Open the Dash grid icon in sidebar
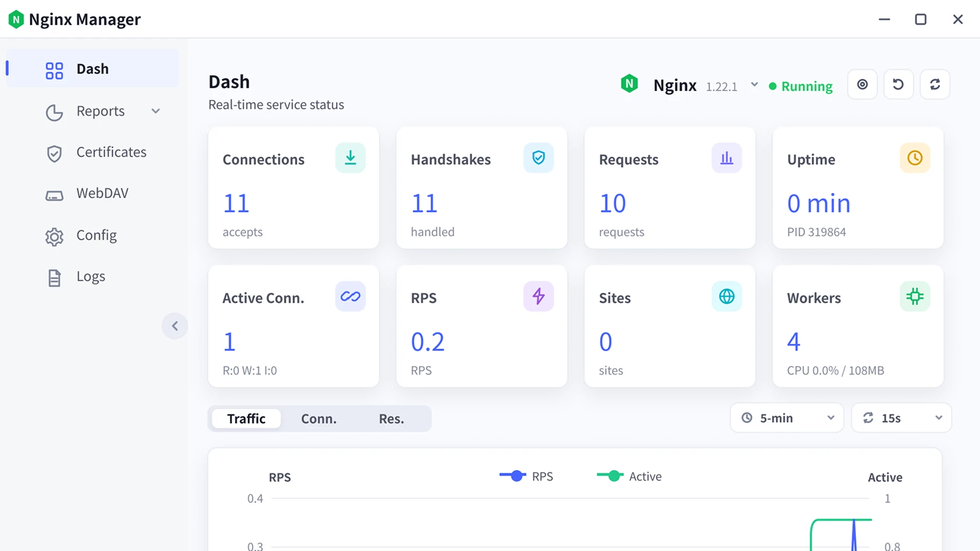This screenshot has width=980, height=551. click(54, 70)
